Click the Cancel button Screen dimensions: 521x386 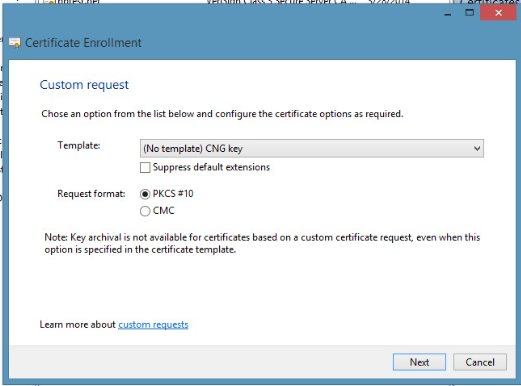click(480, 362)
